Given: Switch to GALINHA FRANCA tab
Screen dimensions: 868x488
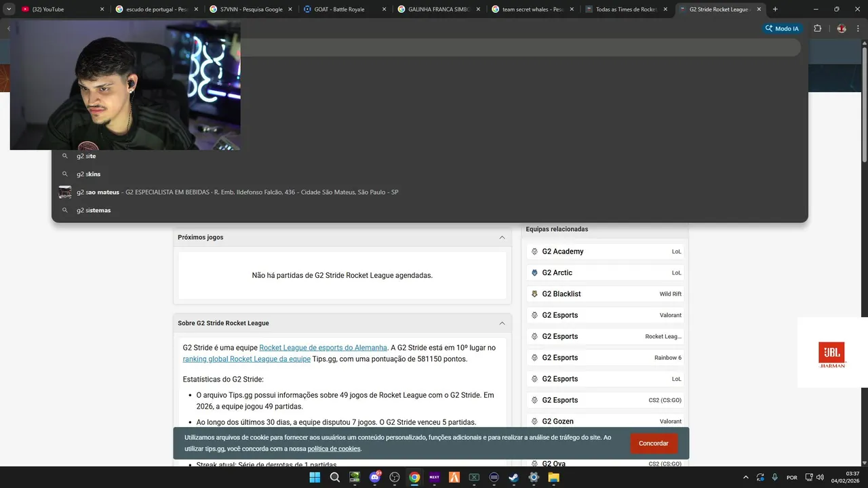Looking at the screenshot, I should tap(439, 9).
